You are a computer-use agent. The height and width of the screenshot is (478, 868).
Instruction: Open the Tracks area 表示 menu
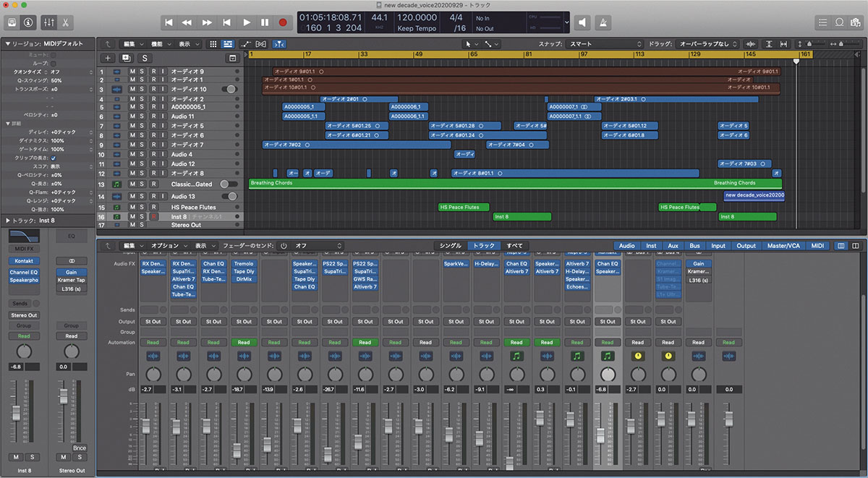(189, 44)
